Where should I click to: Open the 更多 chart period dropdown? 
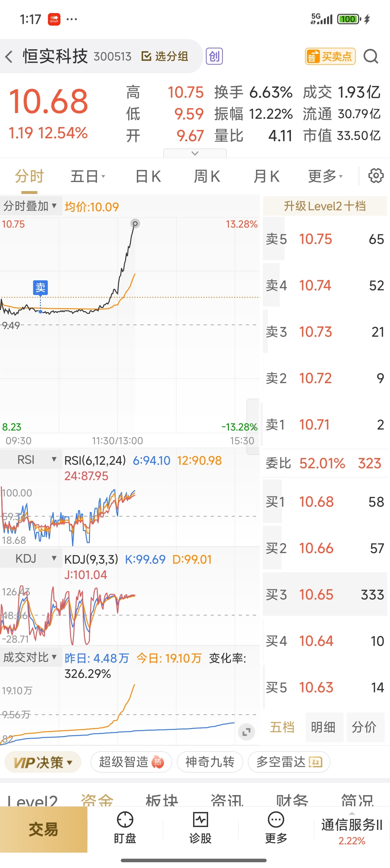[325, 176]
